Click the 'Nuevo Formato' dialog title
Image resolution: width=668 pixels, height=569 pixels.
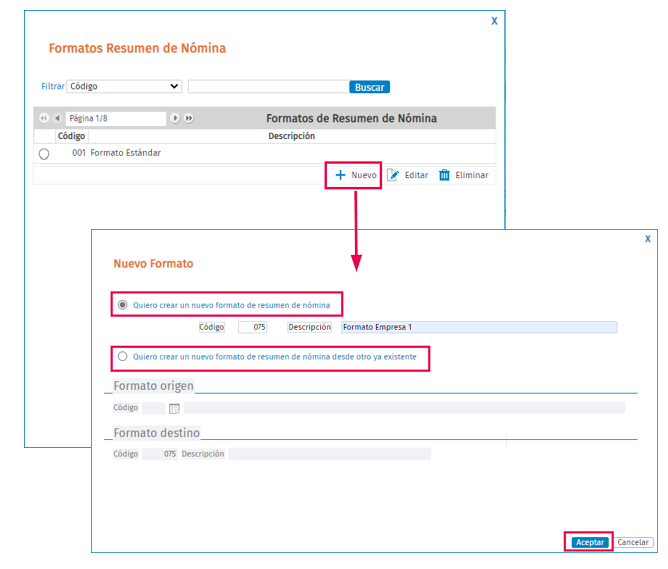(x=153, y=264)
